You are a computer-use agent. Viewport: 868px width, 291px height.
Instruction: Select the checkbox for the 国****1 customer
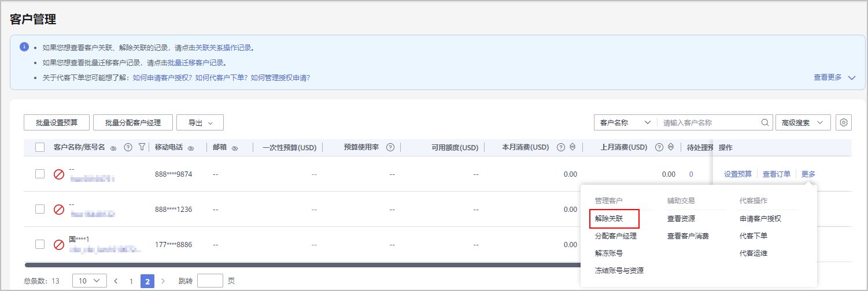40,244
